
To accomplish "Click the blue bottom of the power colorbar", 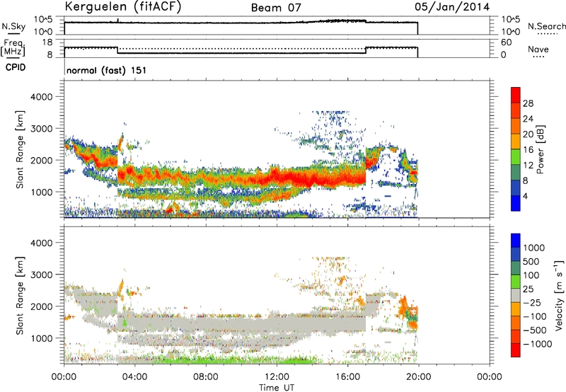I will pos(516,203).
